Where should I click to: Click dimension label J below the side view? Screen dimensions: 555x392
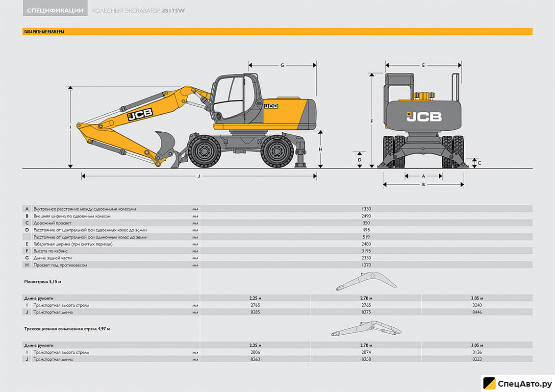coord(199,176)
